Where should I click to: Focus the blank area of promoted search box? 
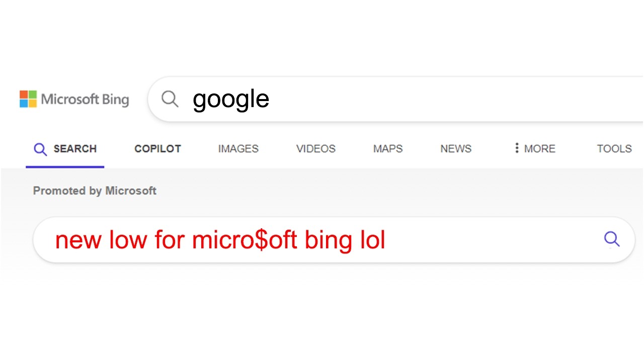click(493, 240)
